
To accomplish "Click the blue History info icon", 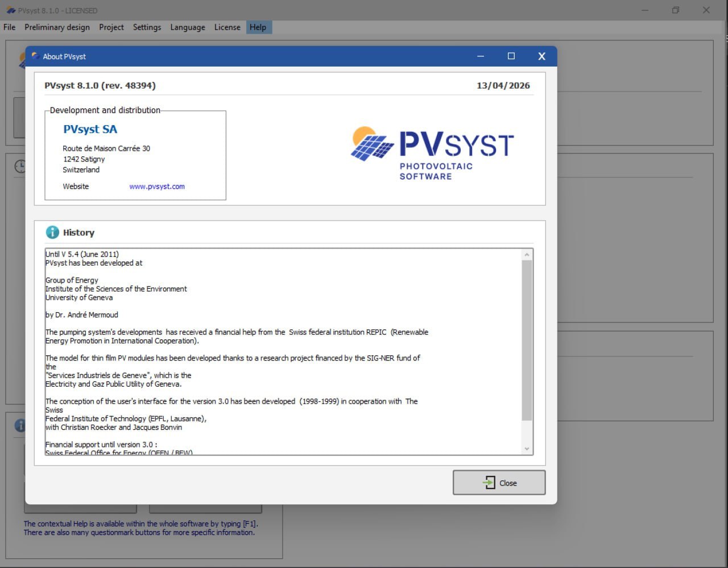I will 52,232.
